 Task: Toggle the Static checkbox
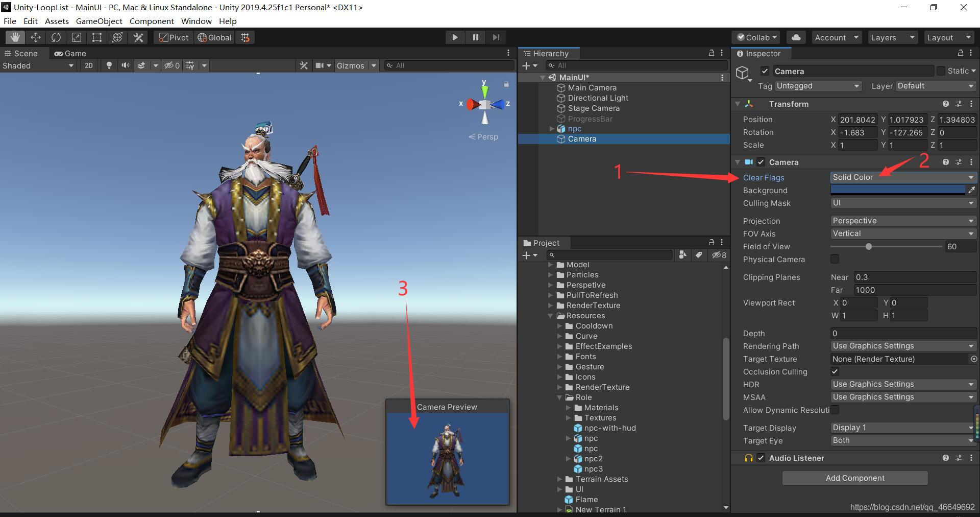[x=941, y=71]
